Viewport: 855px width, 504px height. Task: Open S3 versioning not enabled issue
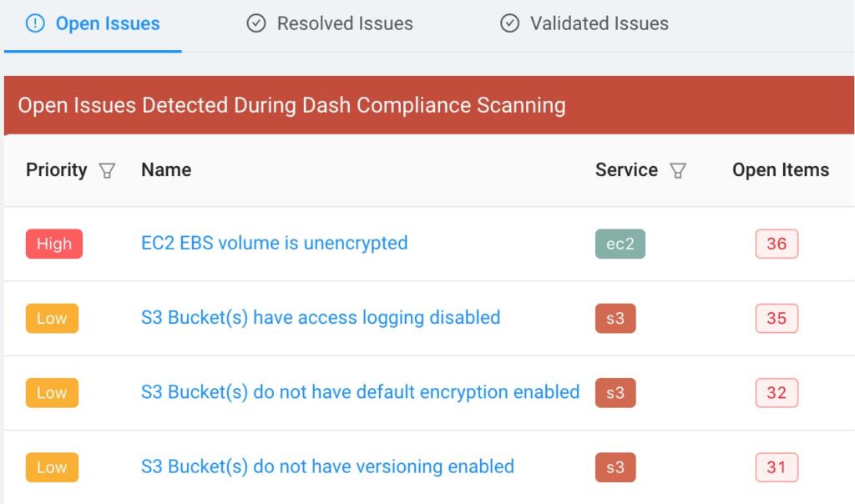(x=327, y=467)
